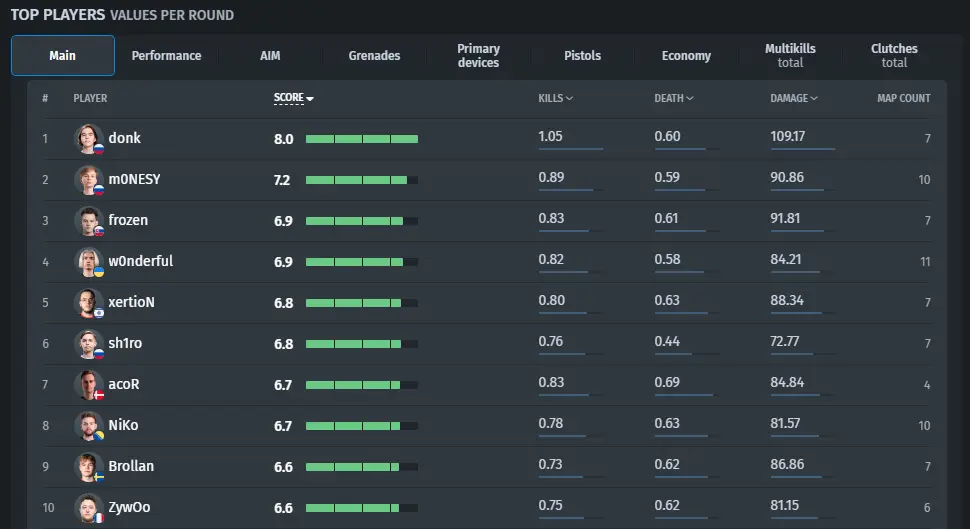970x529 pixels.
Task: Switch to the Performance tab
Action: pos(166,56)
